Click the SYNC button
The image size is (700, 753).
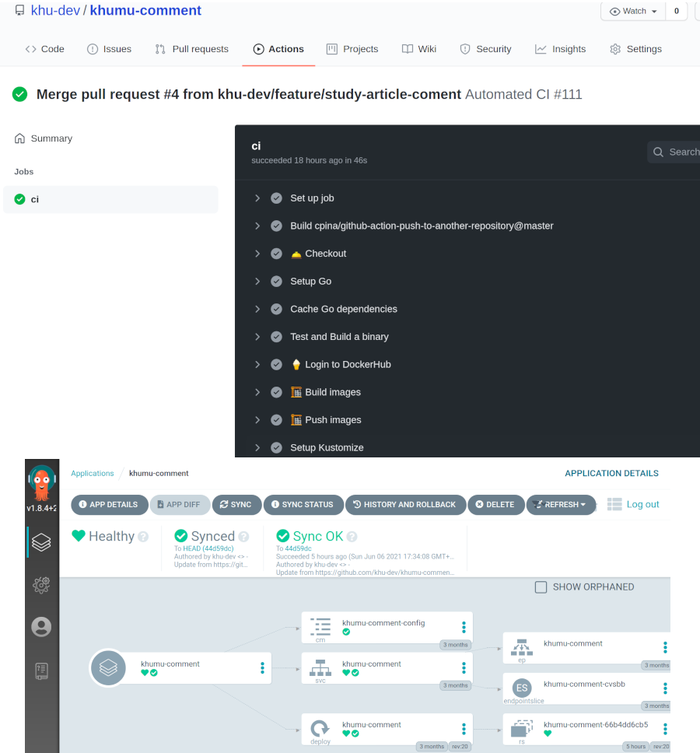236,504
